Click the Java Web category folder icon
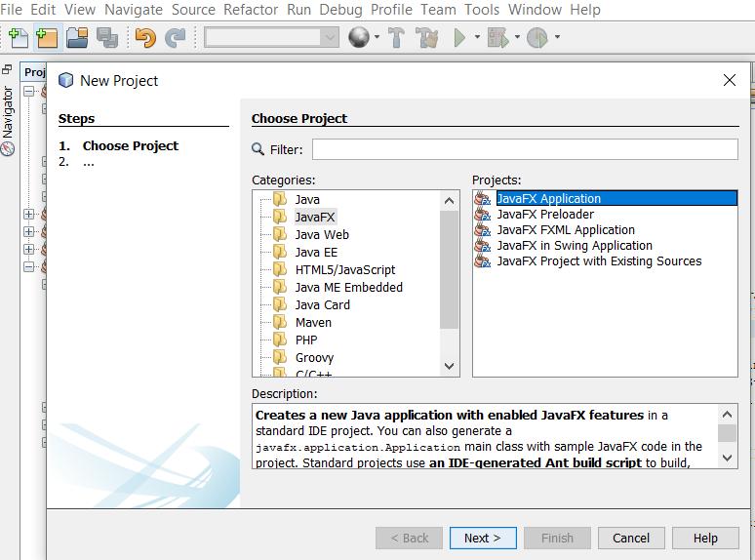This screenshot has width=755, height=560. tap(280, 234)
